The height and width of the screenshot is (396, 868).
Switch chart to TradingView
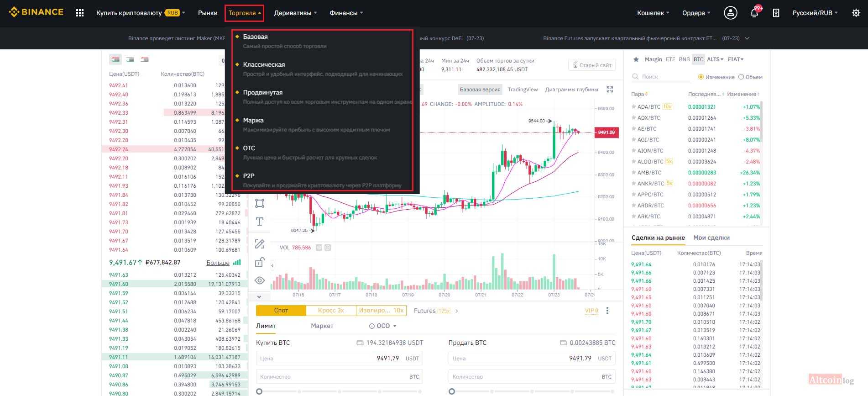click(523, 90)
